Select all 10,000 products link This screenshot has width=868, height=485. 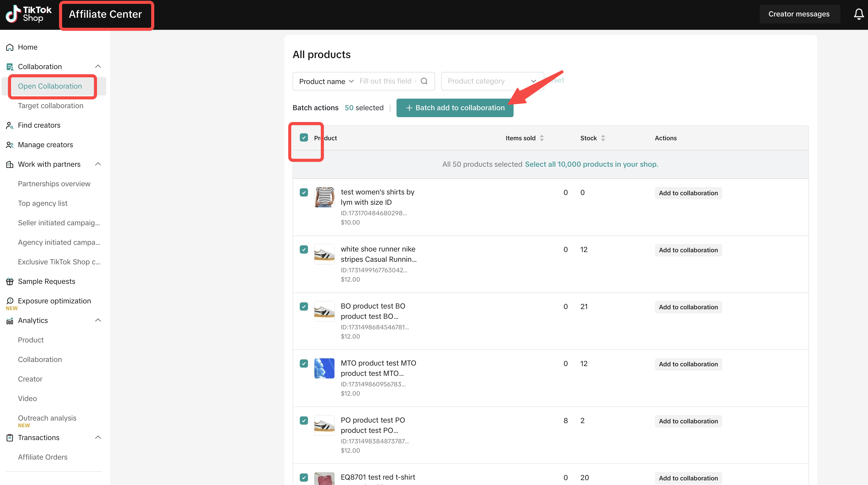click(x=591, y=164)
